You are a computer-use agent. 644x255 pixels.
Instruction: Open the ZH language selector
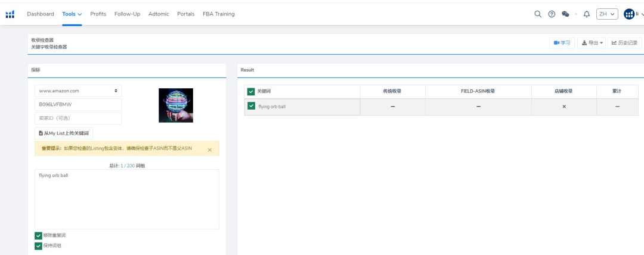pos(607,14)
